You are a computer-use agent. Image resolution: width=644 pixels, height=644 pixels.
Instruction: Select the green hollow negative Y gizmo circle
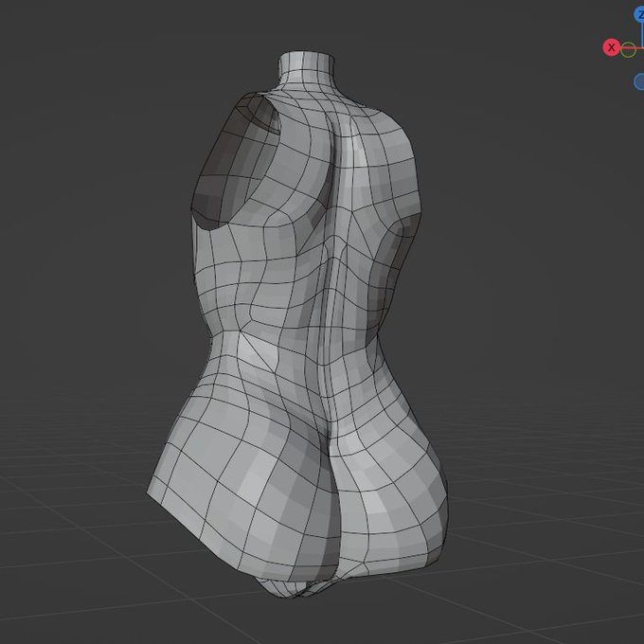[628, 49]
